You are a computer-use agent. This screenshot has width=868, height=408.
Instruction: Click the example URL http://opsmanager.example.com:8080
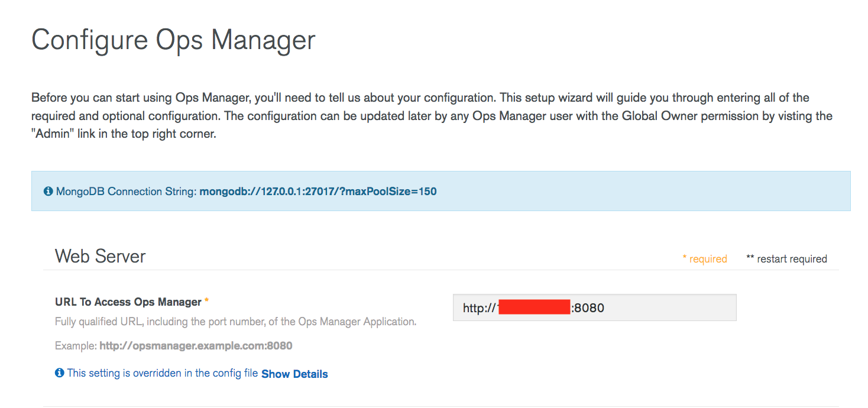point(196,345)
